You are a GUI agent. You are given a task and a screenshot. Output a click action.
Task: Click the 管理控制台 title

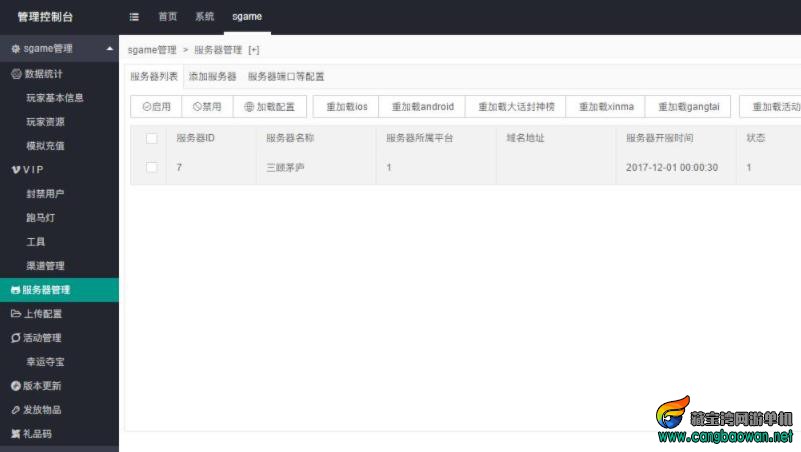tap(45, 17)
